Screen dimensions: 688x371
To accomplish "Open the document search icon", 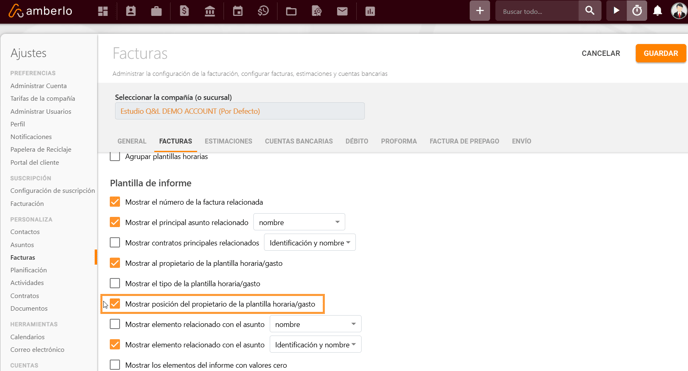I will pos(317,11).
